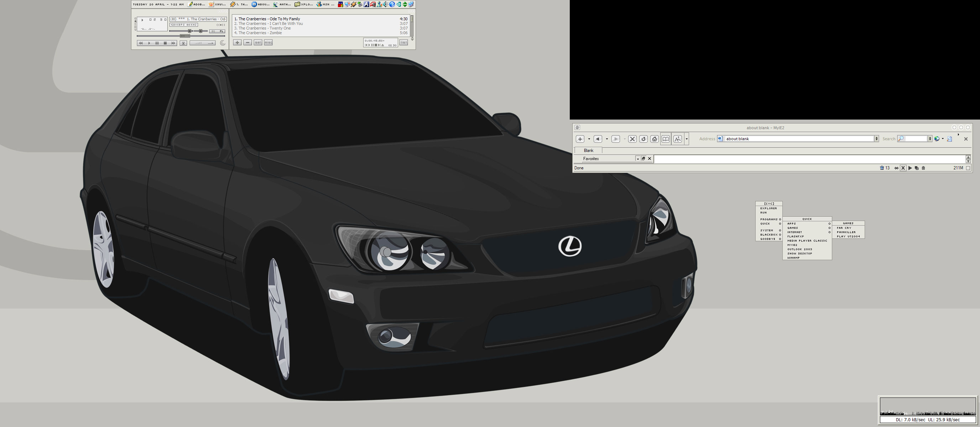Screen dimensions: 980x427
Task: Toggle the Favorites book button in MyIE2
Action: pyautogui.click(x=666, y=139)
